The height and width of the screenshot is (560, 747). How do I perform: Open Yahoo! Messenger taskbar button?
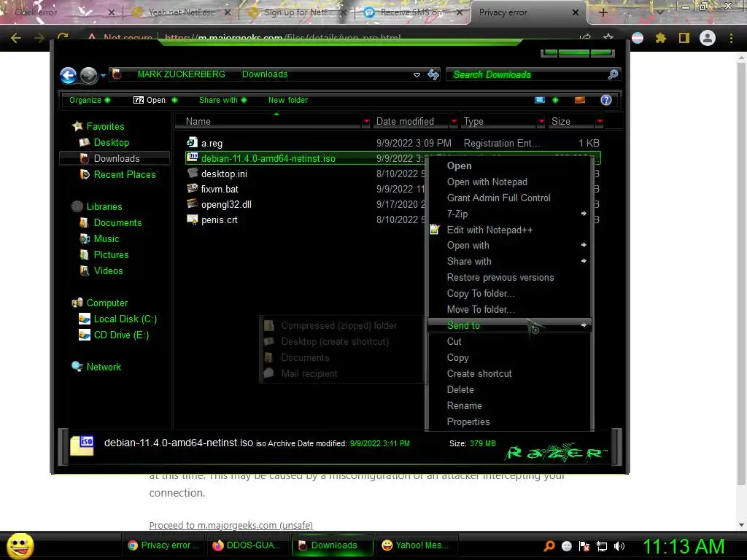(415, 545)
